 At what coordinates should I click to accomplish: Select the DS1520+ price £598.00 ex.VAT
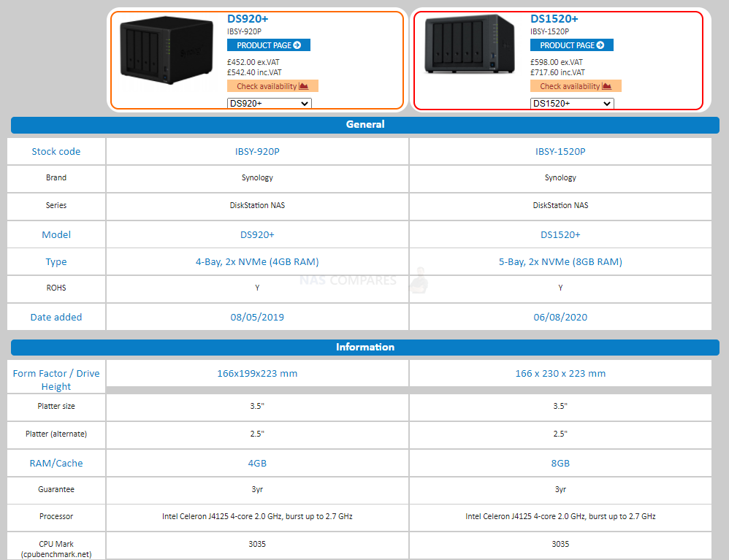[x=557, y=62]
